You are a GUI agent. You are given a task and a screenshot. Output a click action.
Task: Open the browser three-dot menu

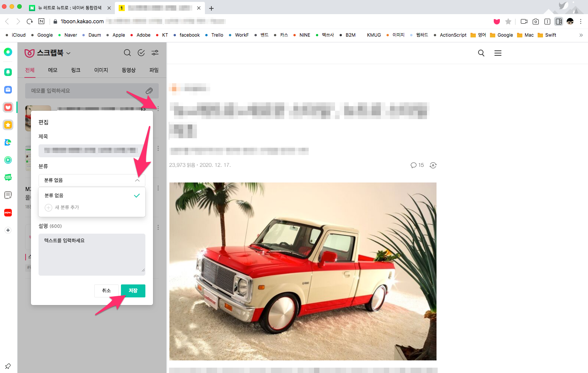581,21
